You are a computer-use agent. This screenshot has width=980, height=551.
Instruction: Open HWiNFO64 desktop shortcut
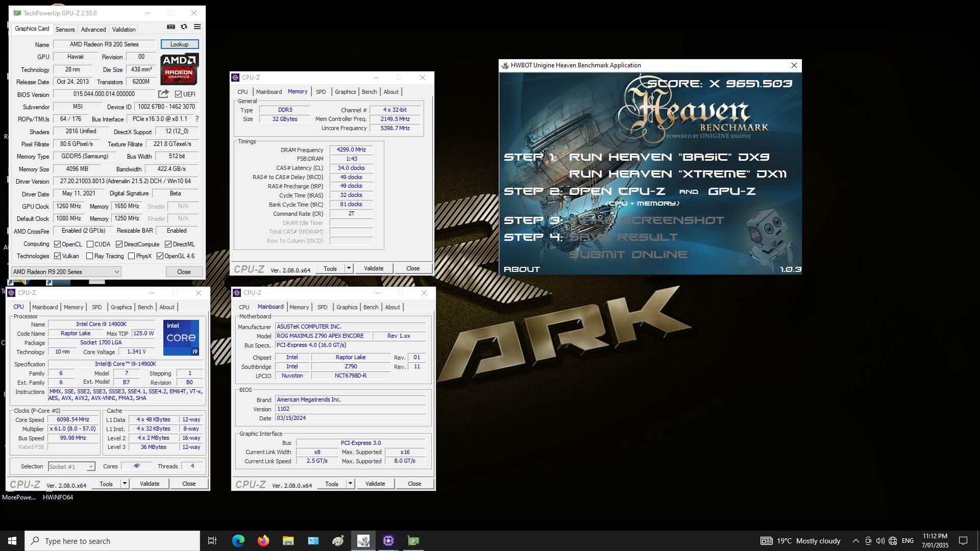(58, 497)
